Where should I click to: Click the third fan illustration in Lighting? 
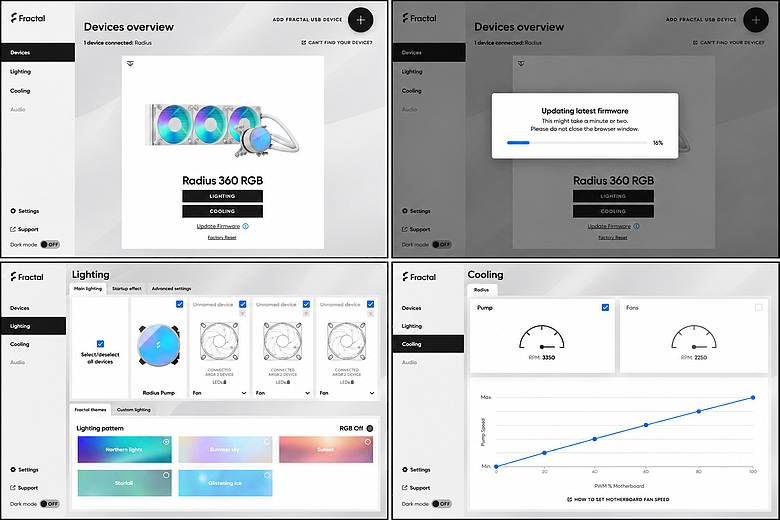347,342
